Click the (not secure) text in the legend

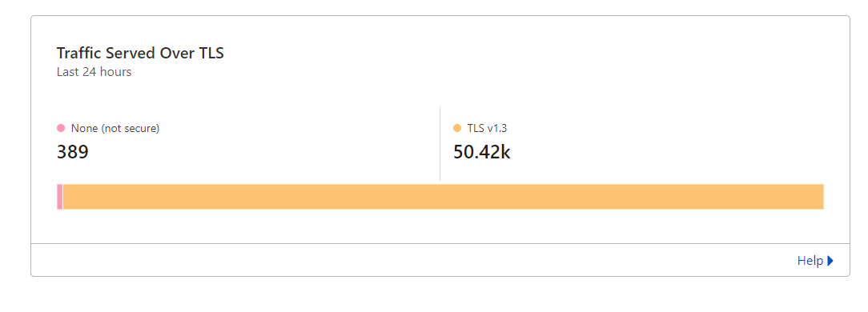coord(128,128)
